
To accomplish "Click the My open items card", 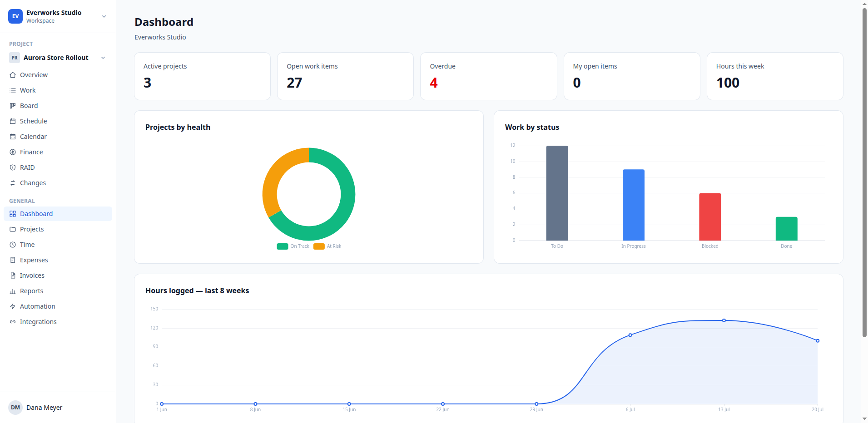I will [x=632, y=76].
